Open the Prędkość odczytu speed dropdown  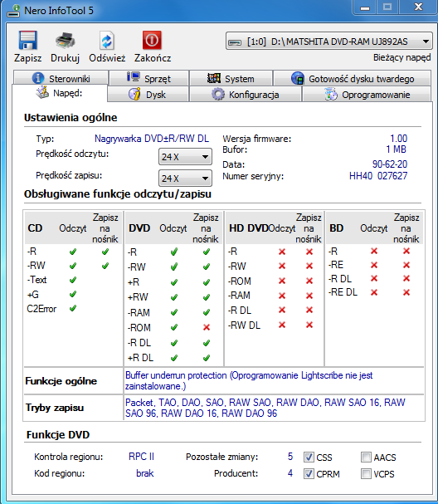(185, 157)
